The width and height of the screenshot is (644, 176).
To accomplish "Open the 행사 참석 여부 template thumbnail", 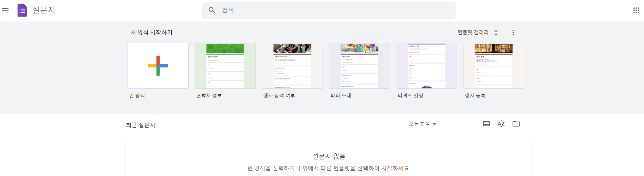I will point(292,66).
